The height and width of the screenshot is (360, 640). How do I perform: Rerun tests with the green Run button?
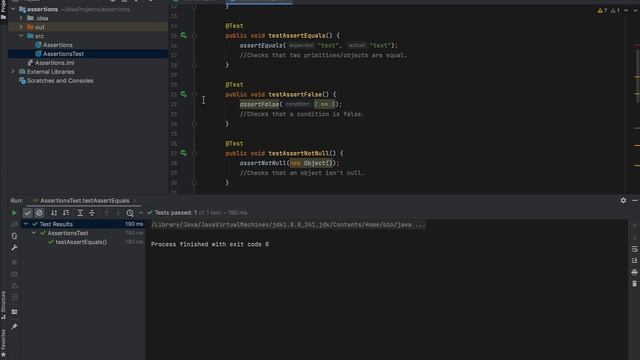pos(14,213)
